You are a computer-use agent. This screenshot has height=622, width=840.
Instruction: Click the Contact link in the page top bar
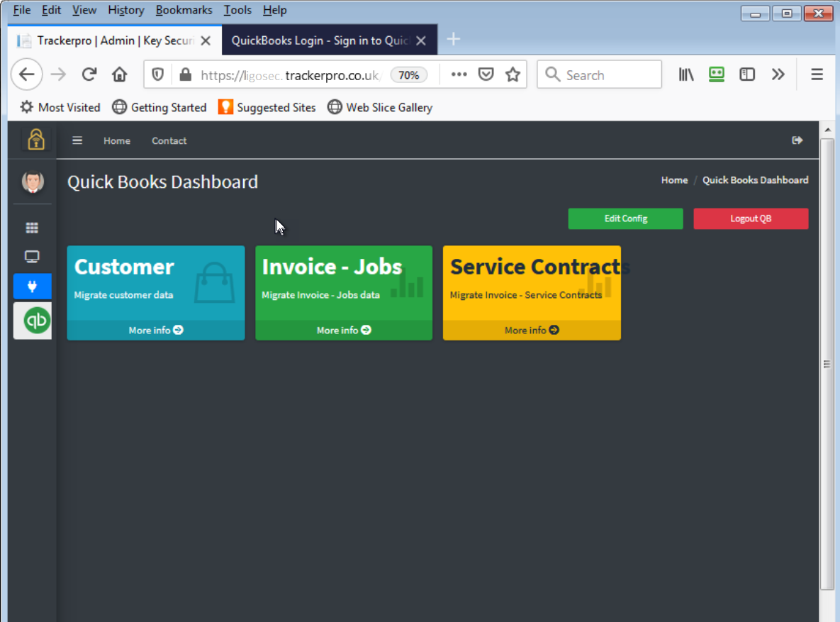169,140
